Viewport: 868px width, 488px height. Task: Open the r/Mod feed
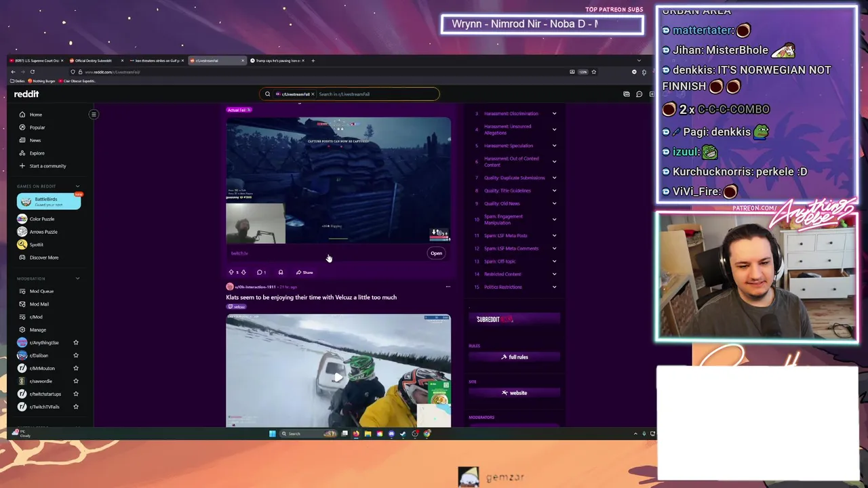[36, 317]
